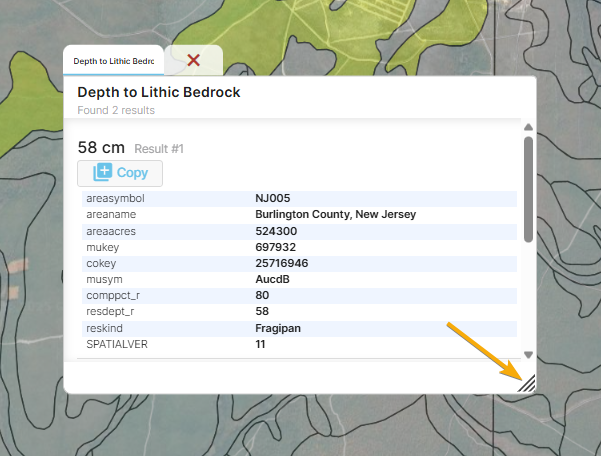Click the red X close tab
Screen dimensions: 601x456
(x=194, y=60)
